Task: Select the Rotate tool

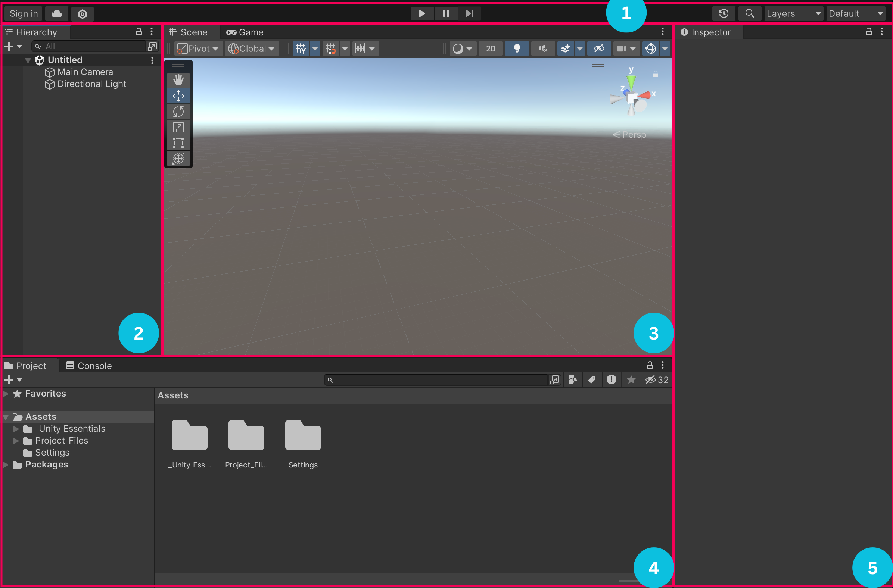Action: [x=178, y=112]
